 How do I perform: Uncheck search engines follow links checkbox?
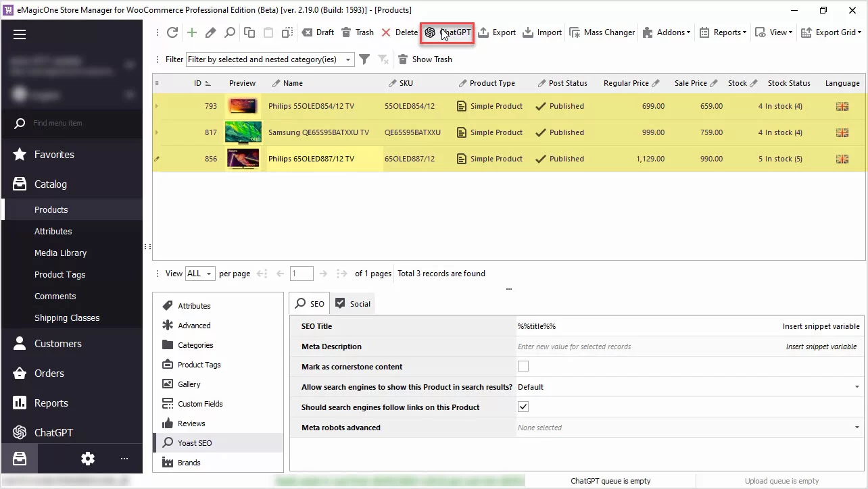tap(523, 407)
